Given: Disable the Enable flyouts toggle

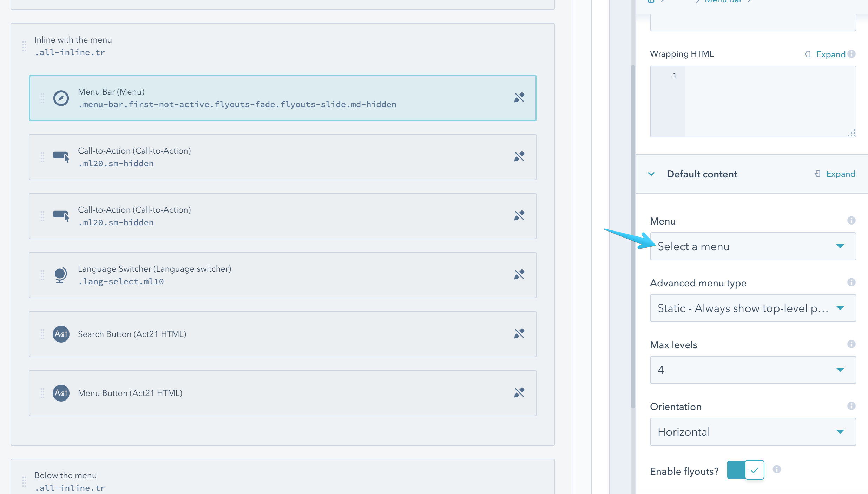Looking at the screenshot, I should (745, 470).
